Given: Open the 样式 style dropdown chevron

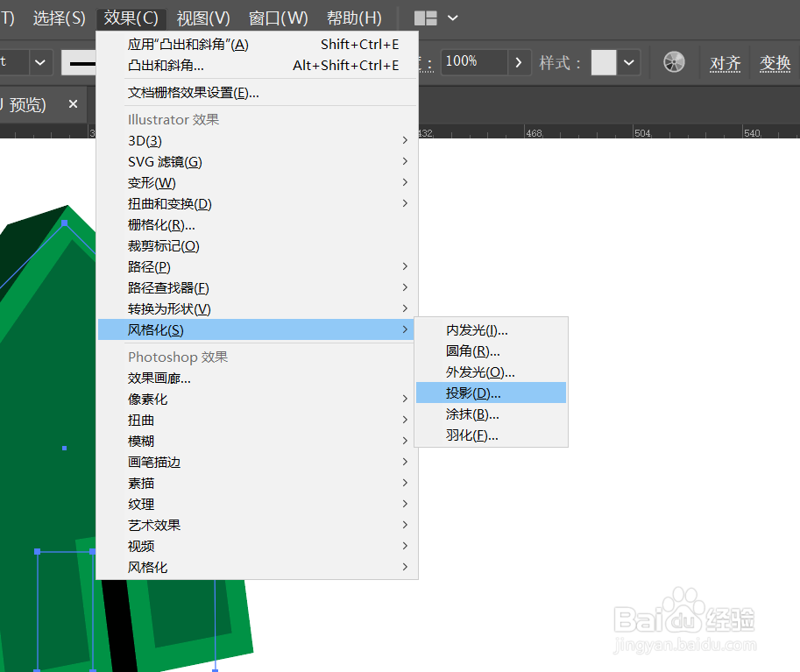Looking at the screenshot, I should click(x=628, y=62).
